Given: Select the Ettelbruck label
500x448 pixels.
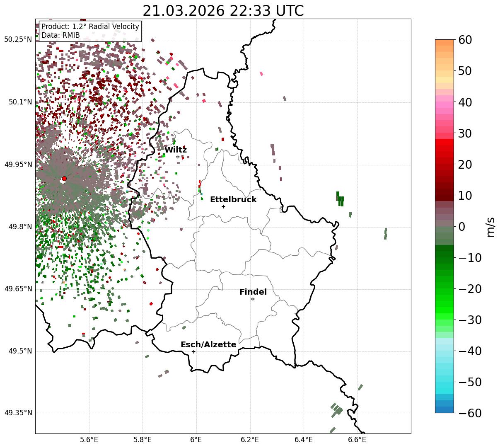Looking at the screenshot, I should tap(233, 200).
